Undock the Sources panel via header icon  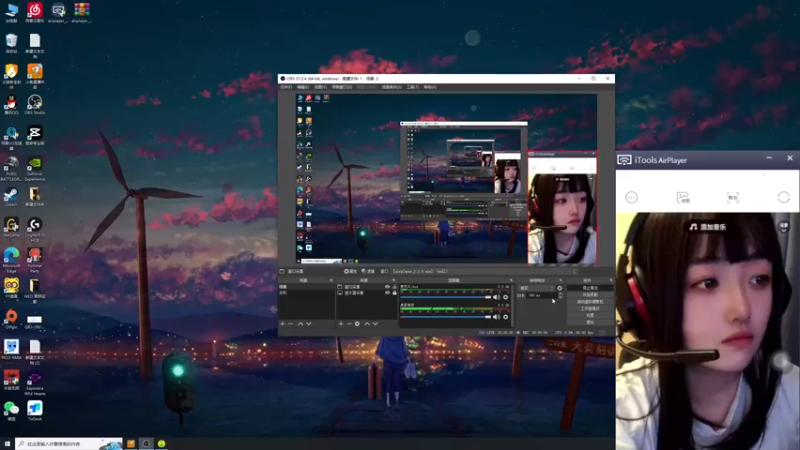coord(393,280)
